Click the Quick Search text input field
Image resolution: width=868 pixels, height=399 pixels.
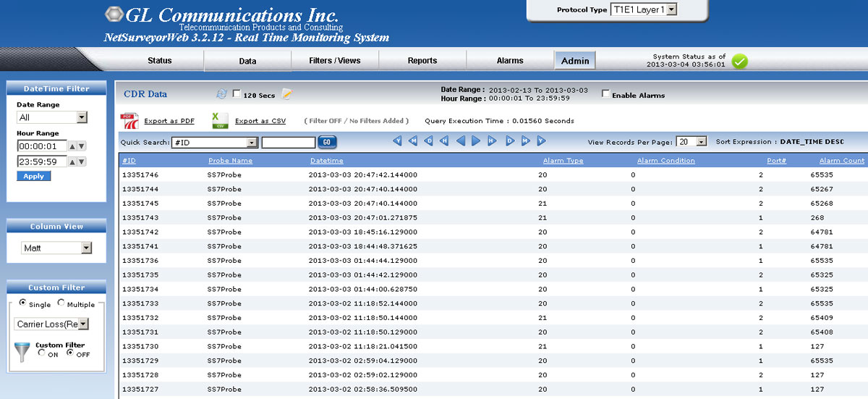pyautogui.click(x=288, y=143)
